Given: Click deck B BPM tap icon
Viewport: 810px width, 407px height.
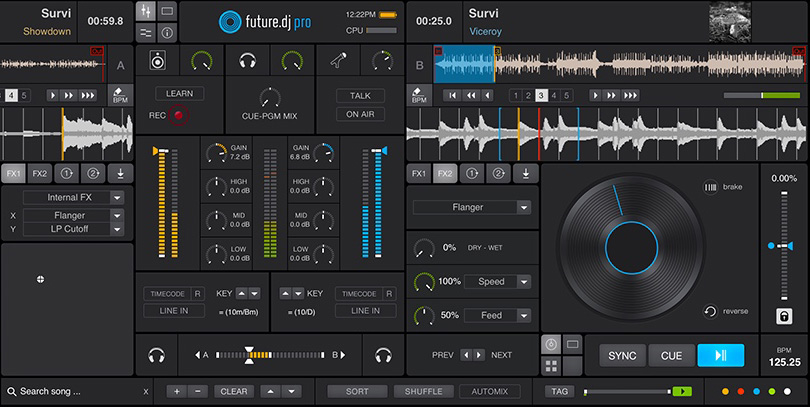Looking at the screenshot, I should point(419,95).
